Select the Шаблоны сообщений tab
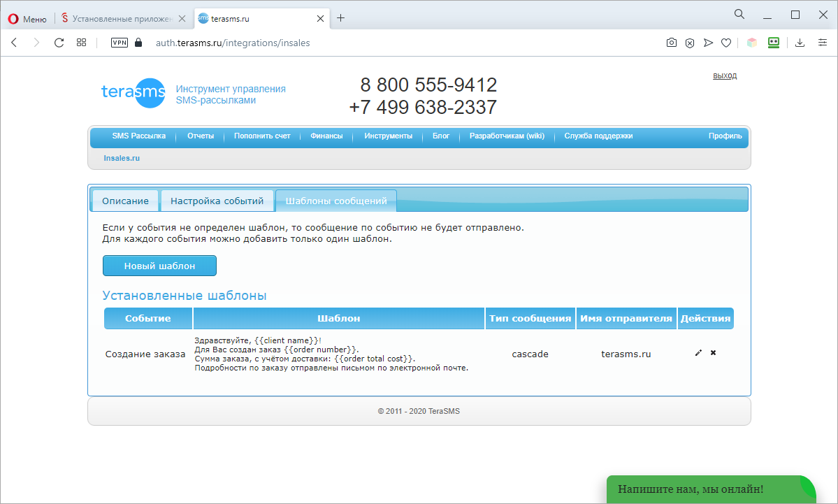This screenshot has height=504, width=838. point(336,201)
